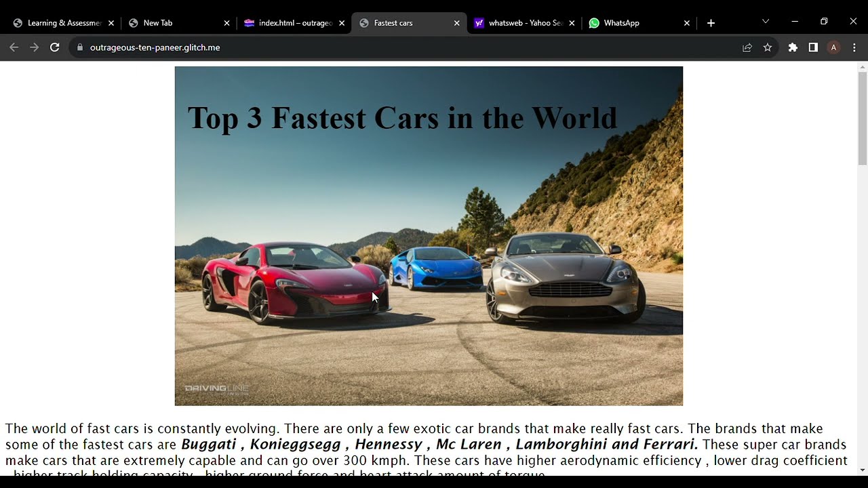Click the heading 'Top 3 Fastest Cars in the World'

[x=402, y=118]
